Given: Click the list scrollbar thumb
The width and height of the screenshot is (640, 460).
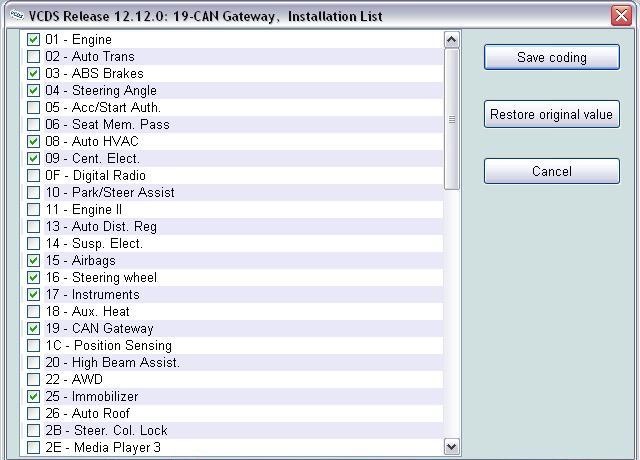Looking at the screenshot, I should [451, 119].
